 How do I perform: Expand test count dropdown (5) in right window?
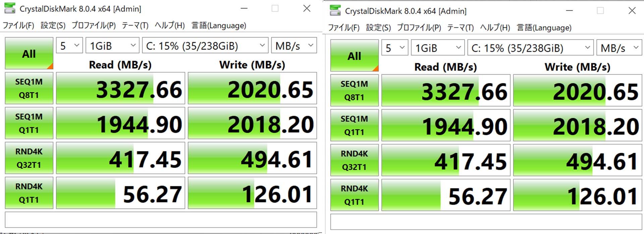point(395,47)
